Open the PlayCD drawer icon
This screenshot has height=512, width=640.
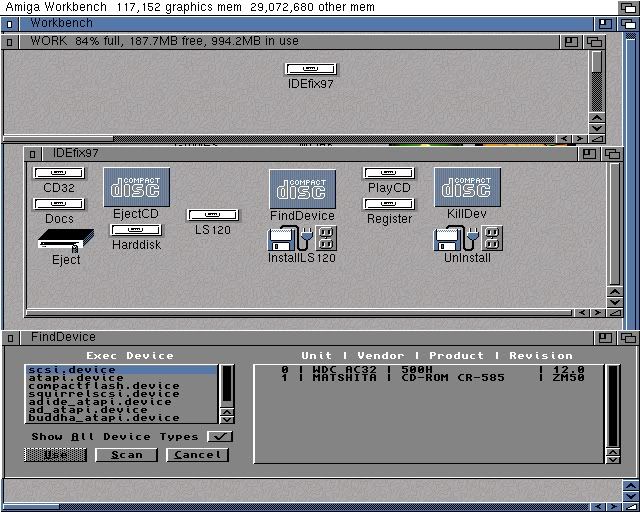(389, 173)
